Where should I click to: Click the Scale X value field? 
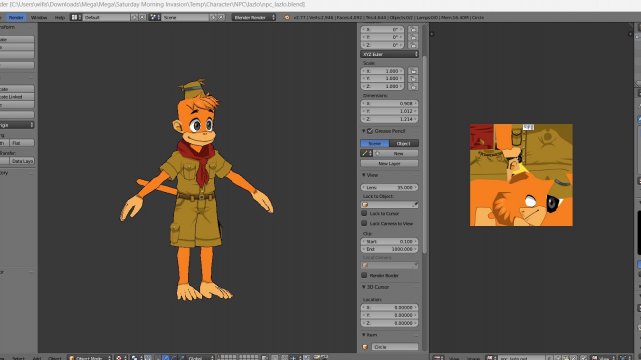tap(383, 71)
